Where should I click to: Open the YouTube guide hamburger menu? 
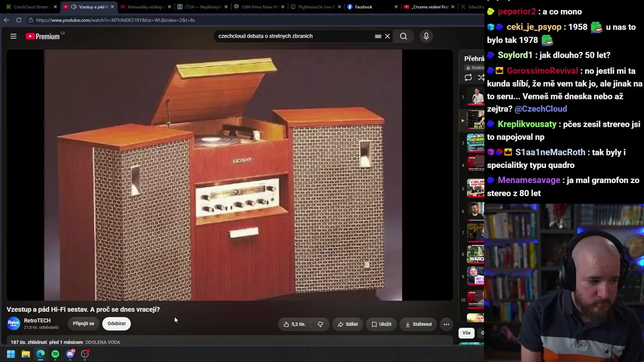(x=14, y=36)
